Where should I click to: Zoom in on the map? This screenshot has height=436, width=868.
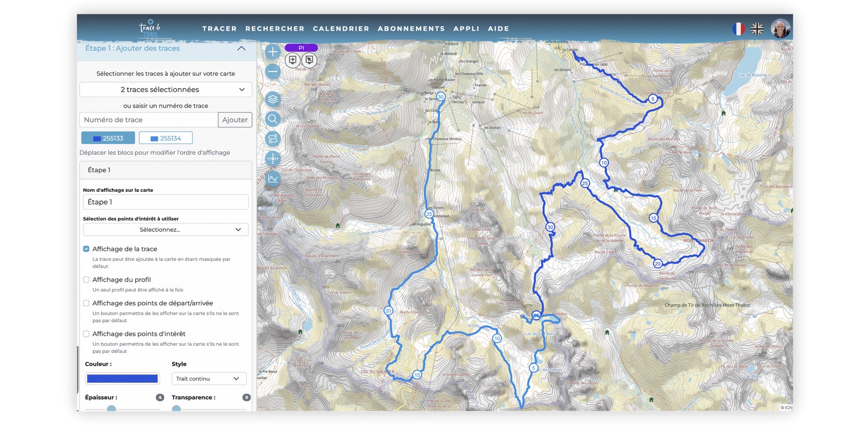click(273, 52)
